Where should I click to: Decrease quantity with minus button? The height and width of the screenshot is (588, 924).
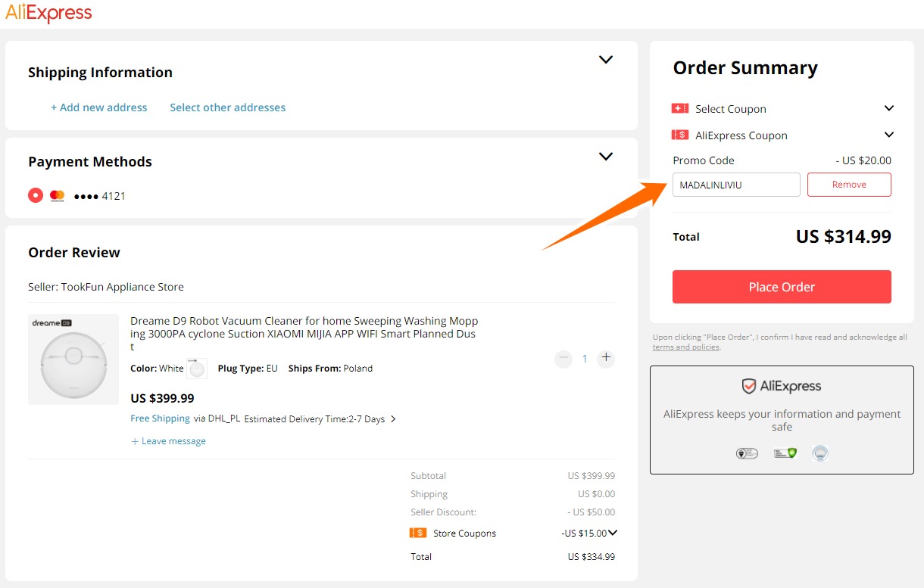coord(563,359)
